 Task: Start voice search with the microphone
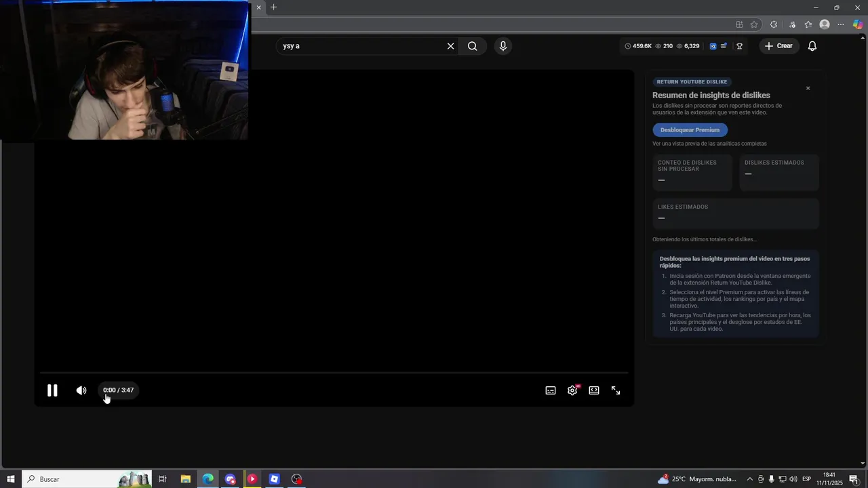(502, 46)
